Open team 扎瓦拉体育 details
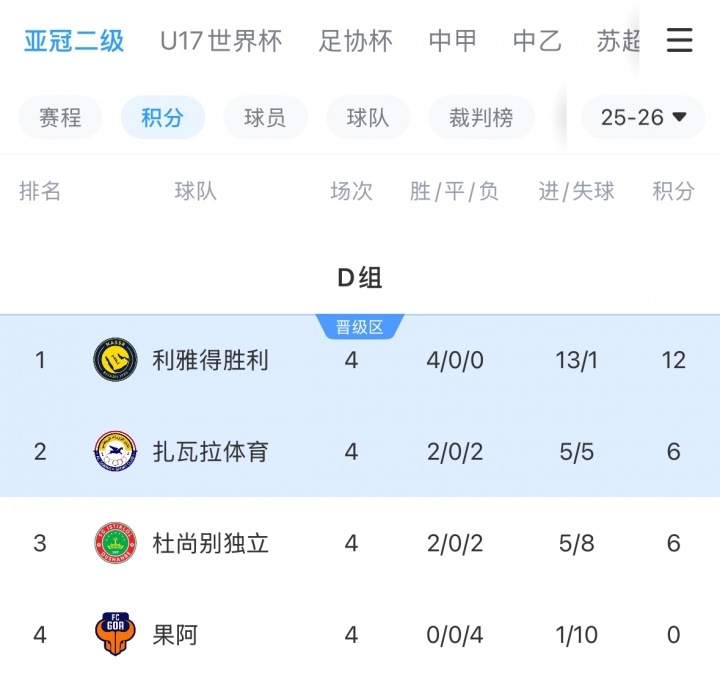 tap(210, 452)
